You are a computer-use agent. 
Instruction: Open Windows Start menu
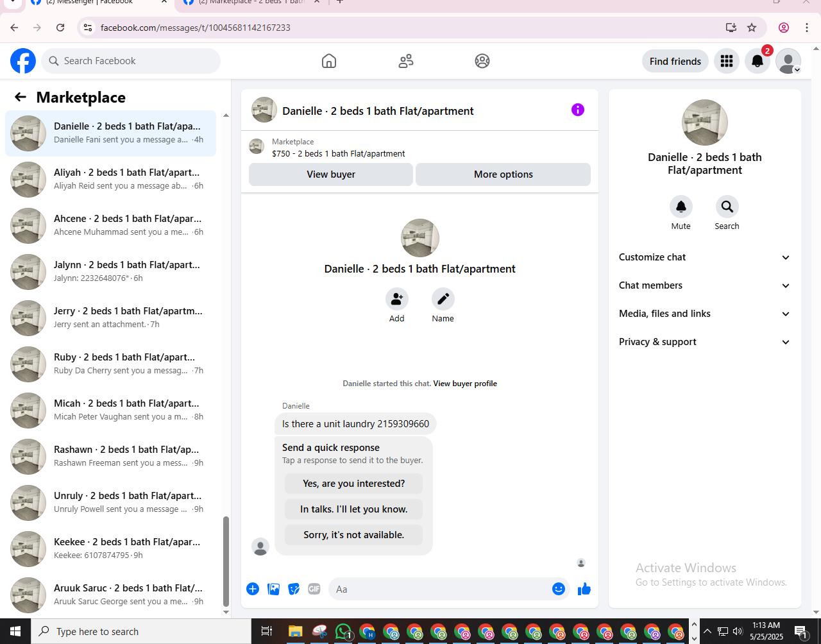pos(15,631)
